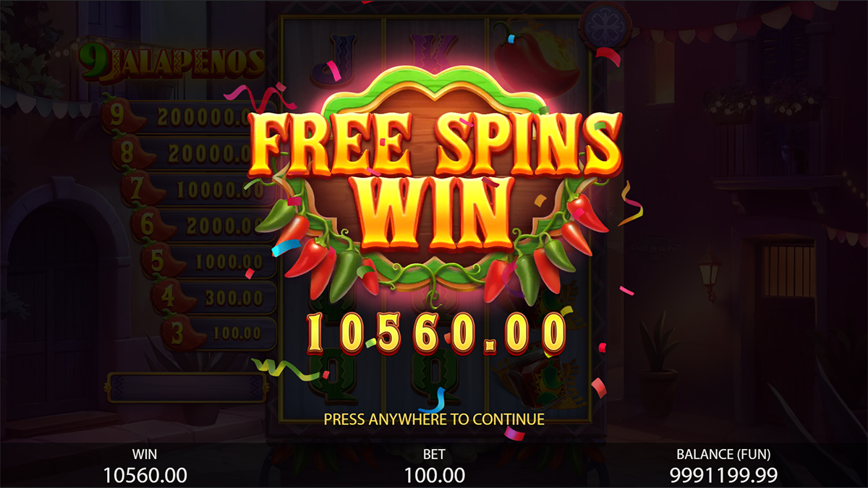Viewport: 868px width, 488px height.
Task: Click Press Anywhere to Continue text
Action: tap(434, 419)
